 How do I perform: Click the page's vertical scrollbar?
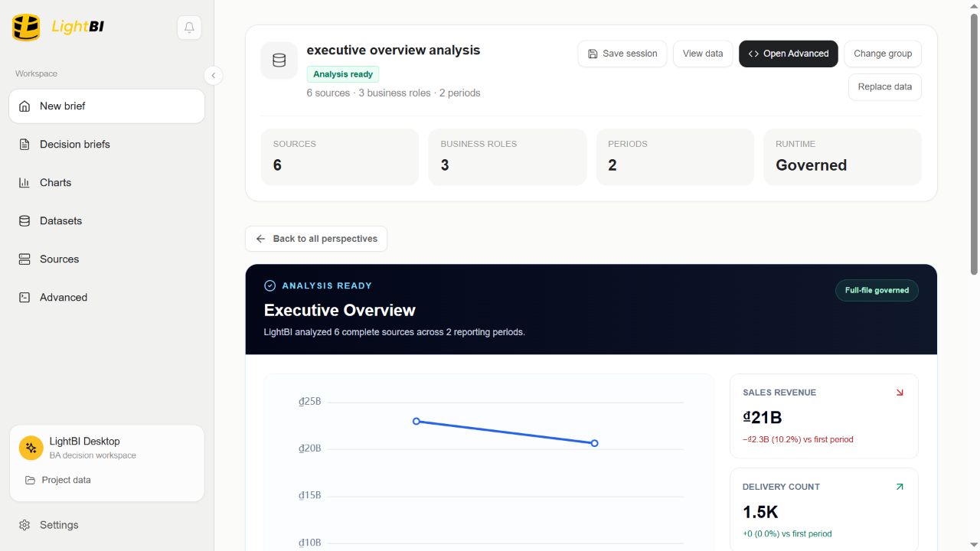(x=974, y=144)
